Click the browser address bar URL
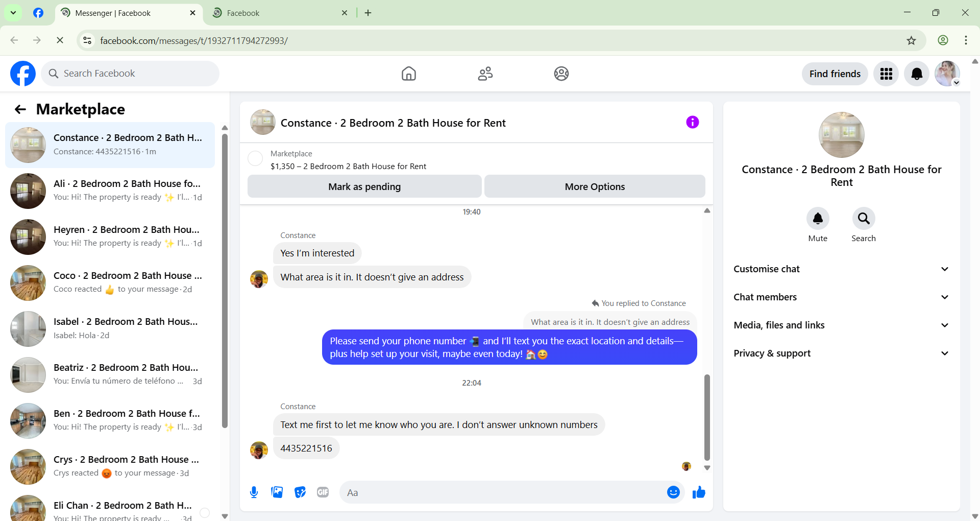The width and height of the screenshot is (980, 521). pos(194,40)
